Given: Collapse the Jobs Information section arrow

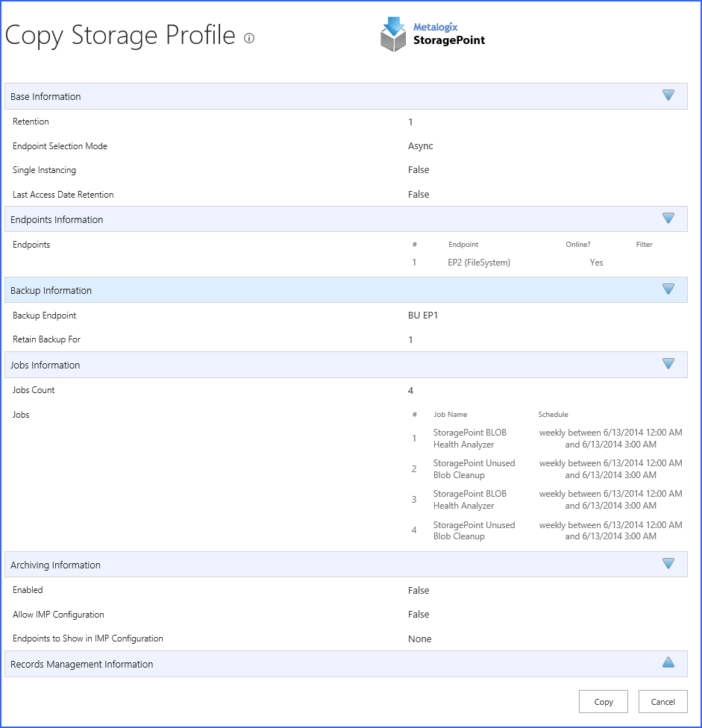Looking at the screenshot, I should coord(668,364).
